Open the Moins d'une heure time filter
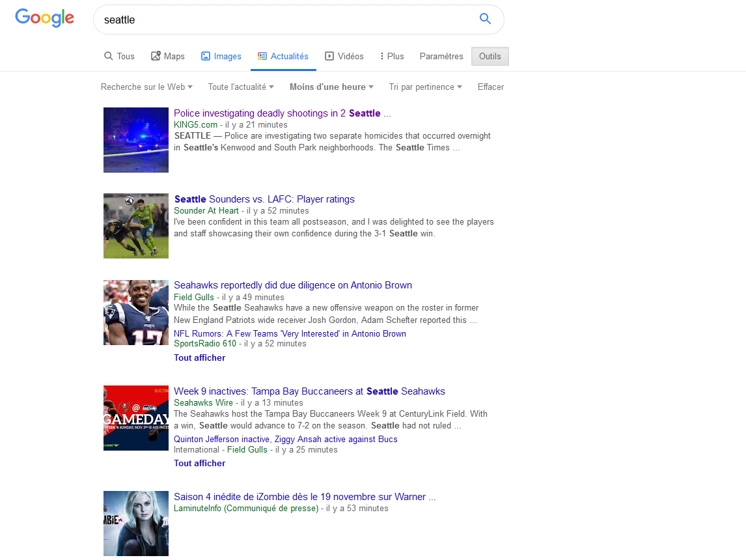 (331, 87)
